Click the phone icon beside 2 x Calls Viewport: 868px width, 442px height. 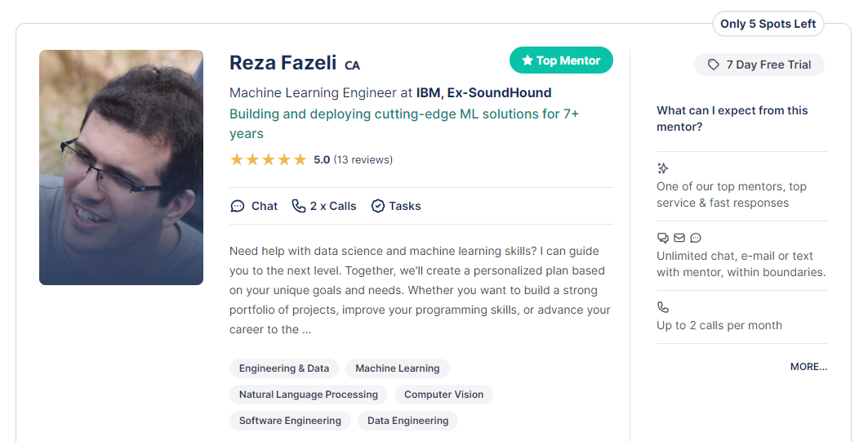pyautogui.click(x=298, y=206)
